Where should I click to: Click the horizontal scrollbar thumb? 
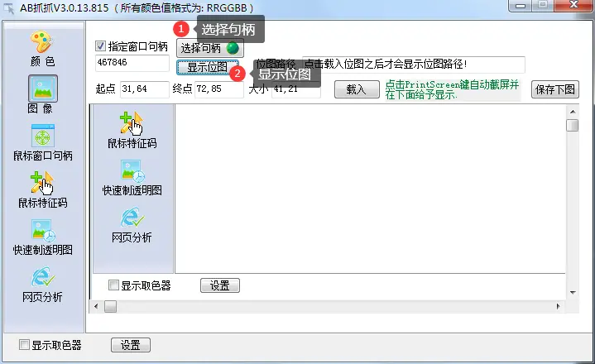click(110, 306)
